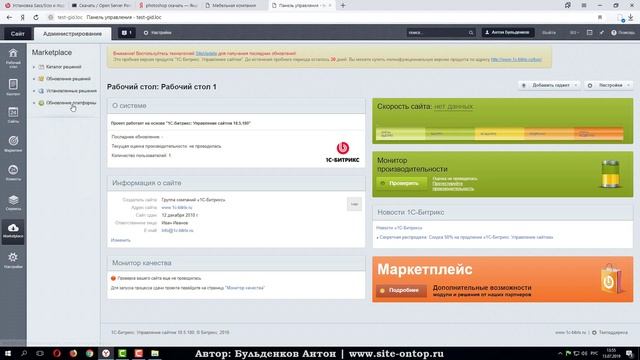Open the Сайты sidebar section

pos(13,115)
